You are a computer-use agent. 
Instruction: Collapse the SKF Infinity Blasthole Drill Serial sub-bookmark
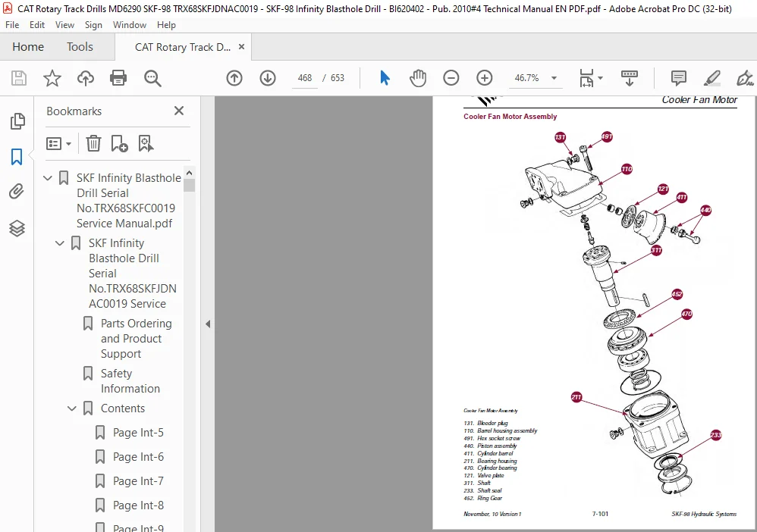[x=60, y=243]
